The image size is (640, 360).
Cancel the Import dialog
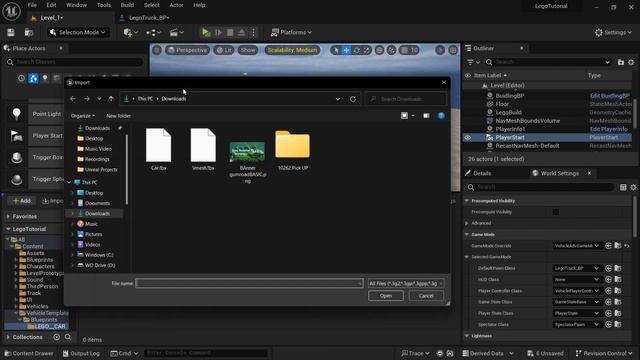tap(426, 296)
